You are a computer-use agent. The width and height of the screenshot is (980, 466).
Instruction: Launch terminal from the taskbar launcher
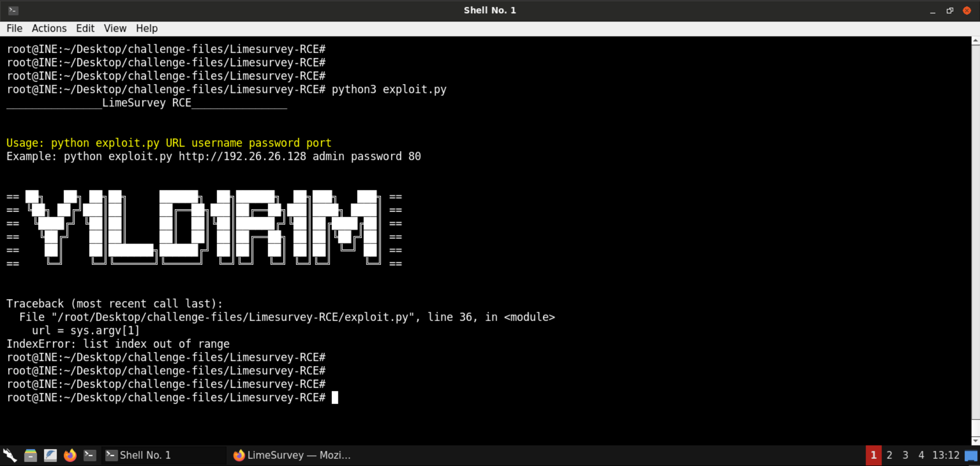[x=90, y=455]
